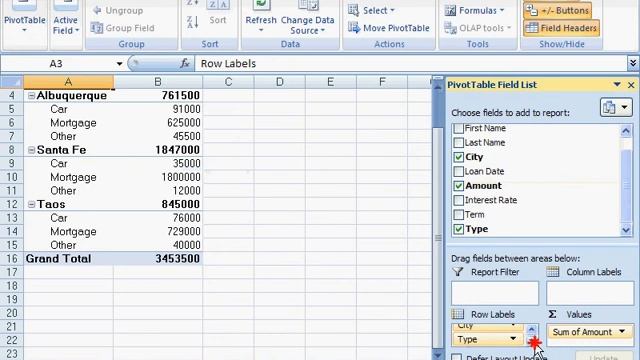Viewport: 640px width, 360px height.
Task: Select the Other cell under Taos
Action: [x=69, y=245]
